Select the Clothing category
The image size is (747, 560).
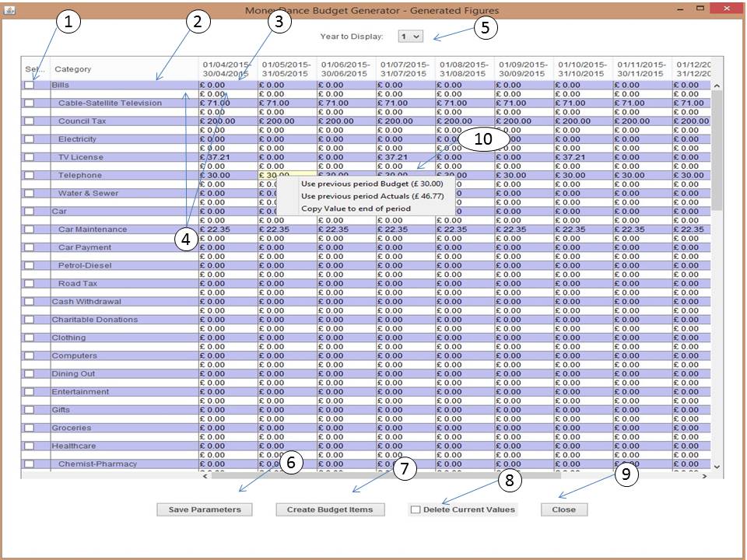point(69,338)
